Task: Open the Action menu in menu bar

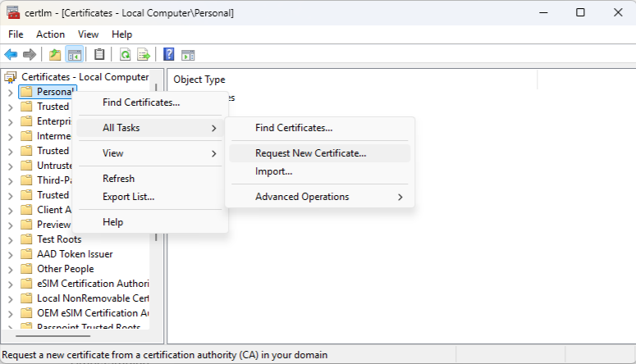Action: tap(50, 34)
